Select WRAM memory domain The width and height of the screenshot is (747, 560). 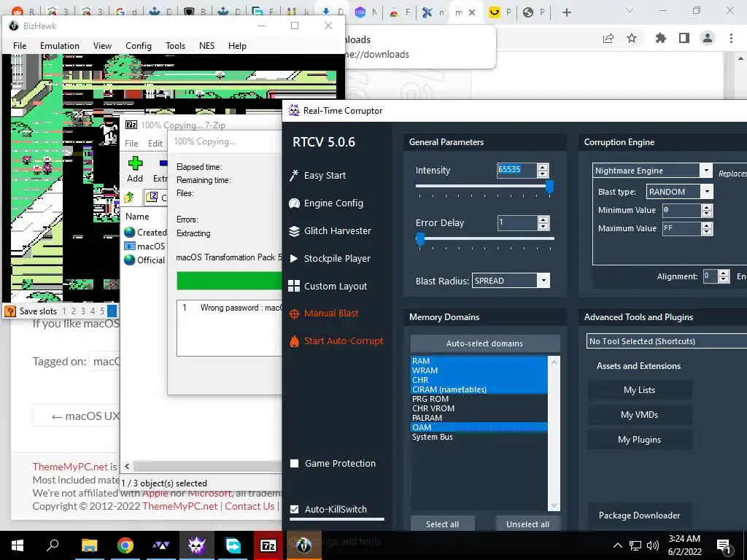(479, 370)
